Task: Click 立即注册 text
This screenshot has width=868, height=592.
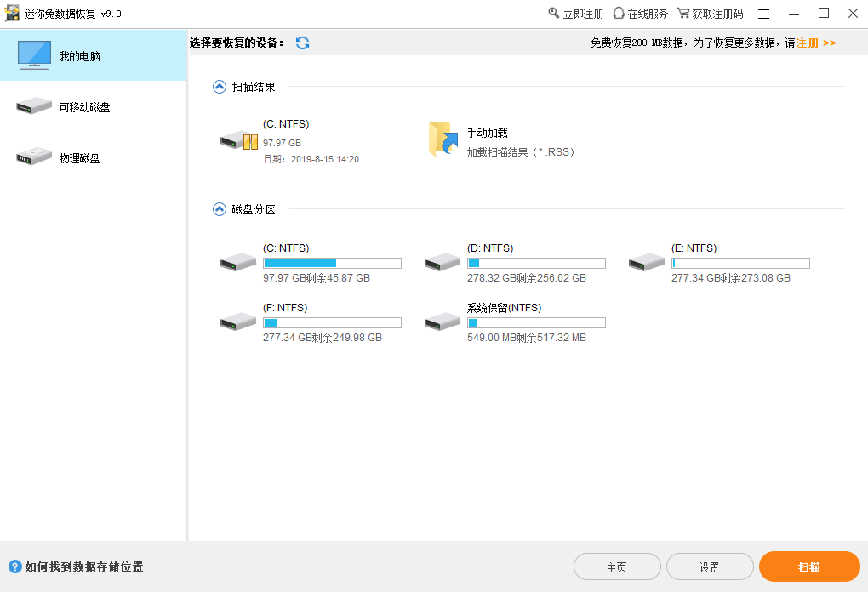Action: [583, 14]
